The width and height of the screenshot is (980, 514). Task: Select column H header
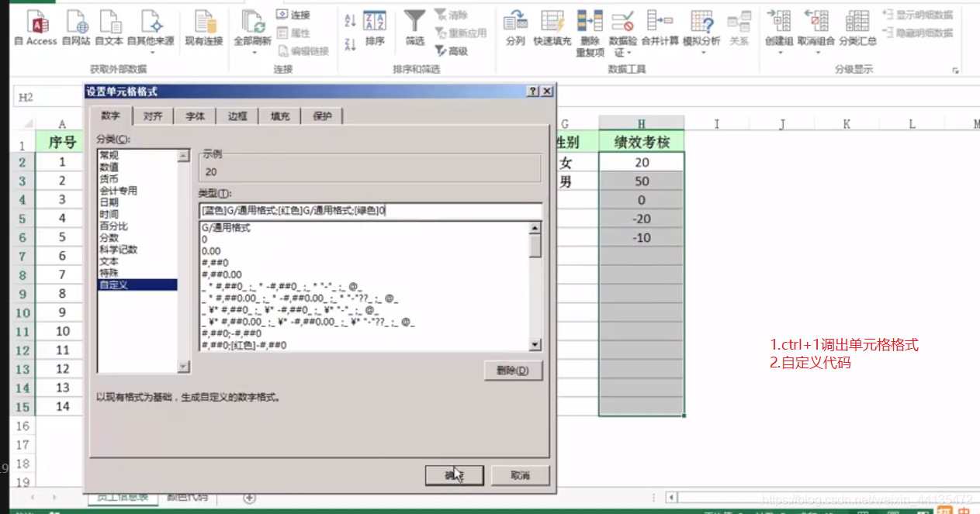tap(642, 123)
